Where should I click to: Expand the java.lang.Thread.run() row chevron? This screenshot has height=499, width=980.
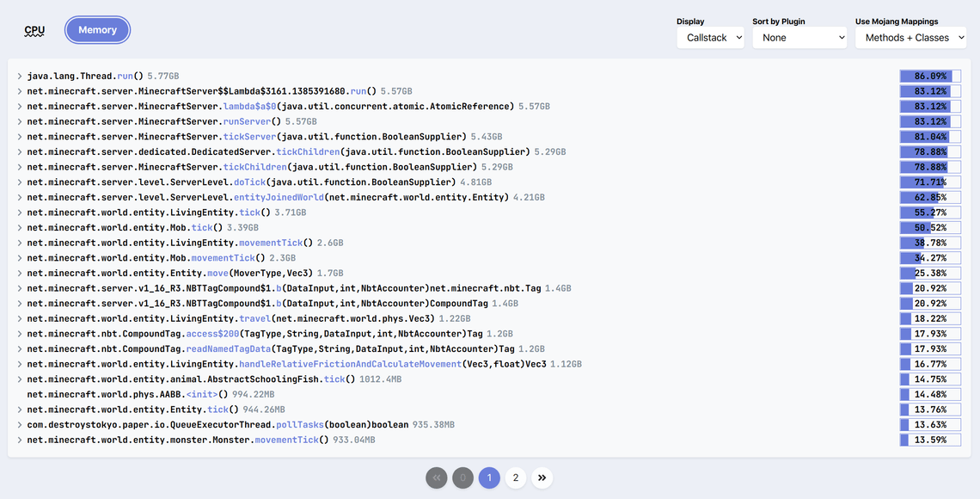tap(19, 77)
